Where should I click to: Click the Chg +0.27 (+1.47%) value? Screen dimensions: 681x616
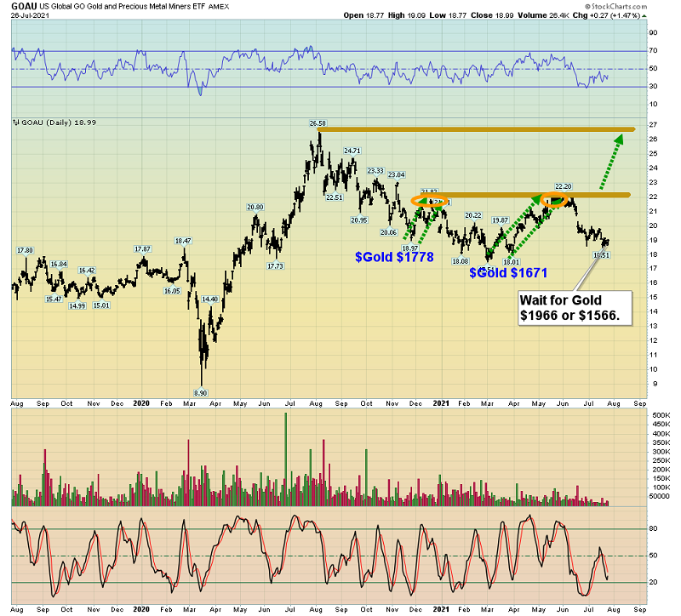[606, 15]
